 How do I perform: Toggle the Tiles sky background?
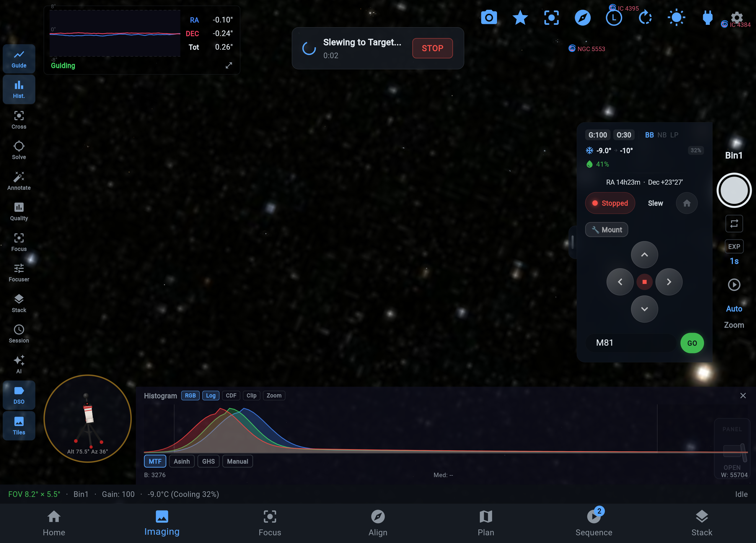[19, 426]
